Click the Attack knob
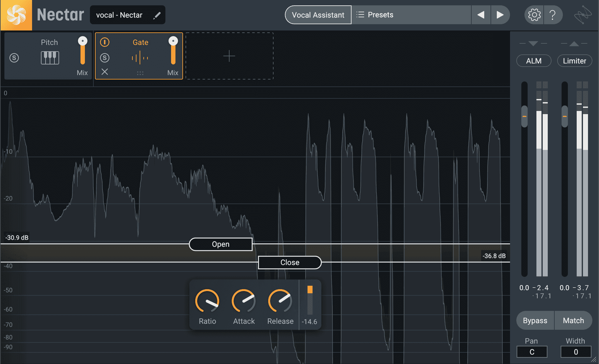The height and width of the screenshot is (364, 599). pyautogui.click(x=244, y=301)
